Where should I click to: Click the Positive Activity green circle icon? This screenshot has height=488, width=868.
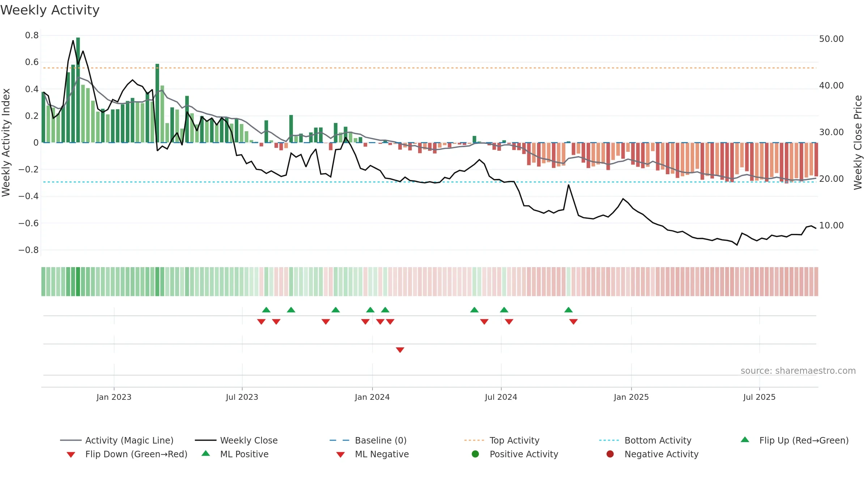point(476,454)
